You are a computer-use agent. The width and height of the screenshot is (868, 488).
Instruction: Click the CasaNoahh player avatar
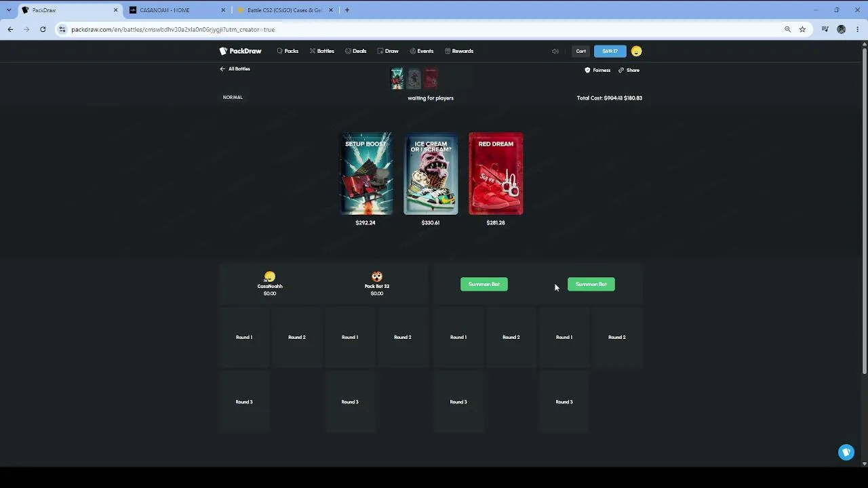point(270,277)
